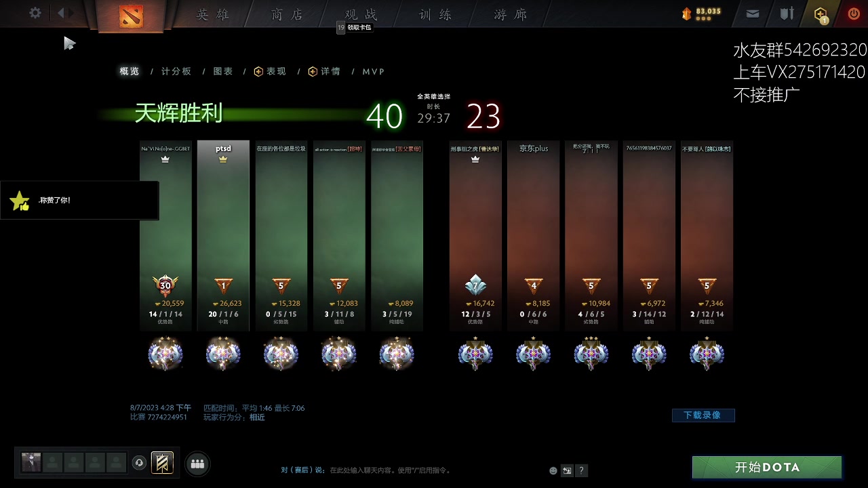The width and height of the screenshot is (868, 488).
Task: Click 京东plus level 4 badge
Action: click(534, 285)
